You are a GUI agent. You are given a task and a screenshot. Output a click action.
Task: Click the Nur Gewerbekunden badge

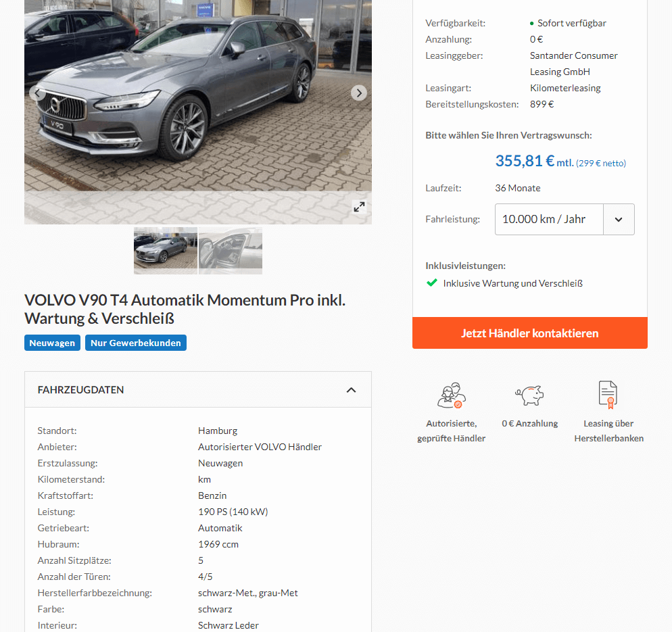(136, 343)
